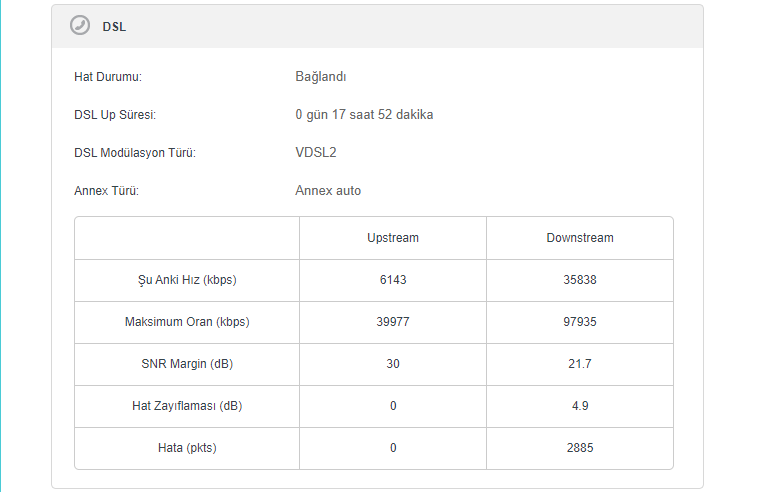765x492 pixels.
Task: Click the uptime value 0 gün 17 saat
Action: click(x=364, y=115)
